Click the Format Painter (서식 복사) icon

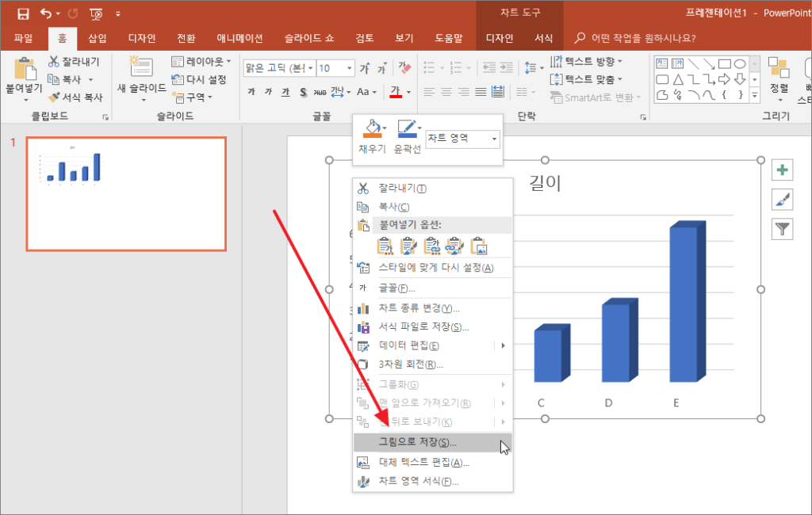[x=54, y=97]
